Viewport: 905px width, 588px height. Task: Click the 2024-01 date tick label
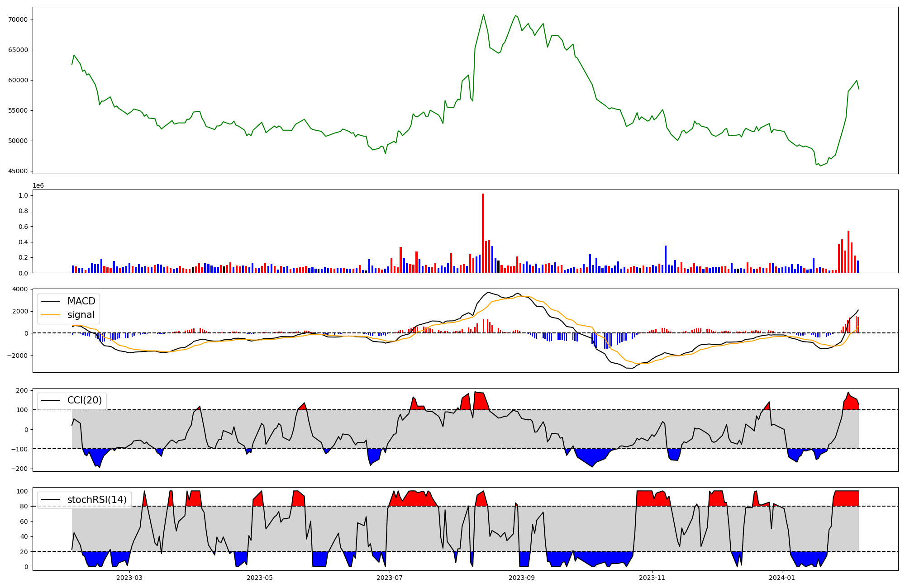(x=782, y=578)
